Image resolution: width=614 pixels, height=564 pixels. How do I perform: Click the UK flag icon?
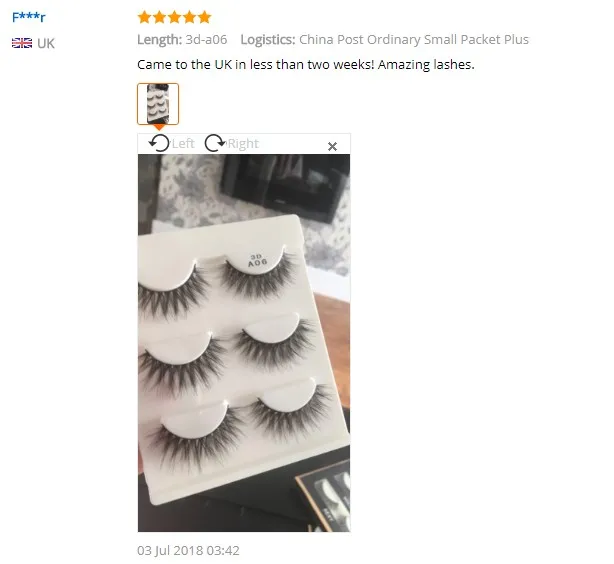tap(22, 43)
